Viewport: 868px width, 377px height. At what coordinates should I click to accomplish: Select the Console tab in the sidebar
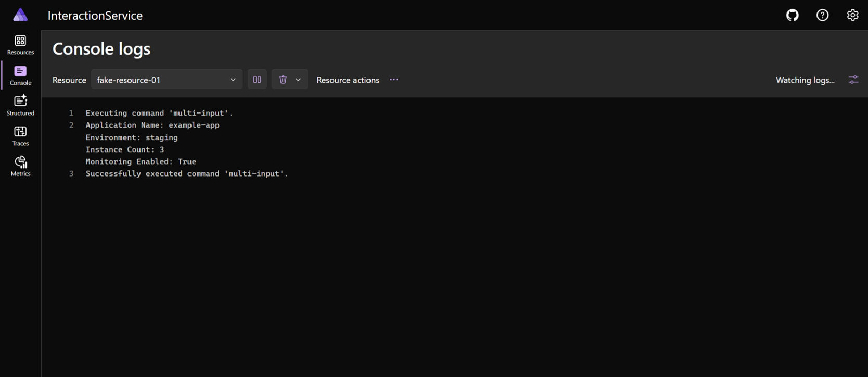[20, 76]
